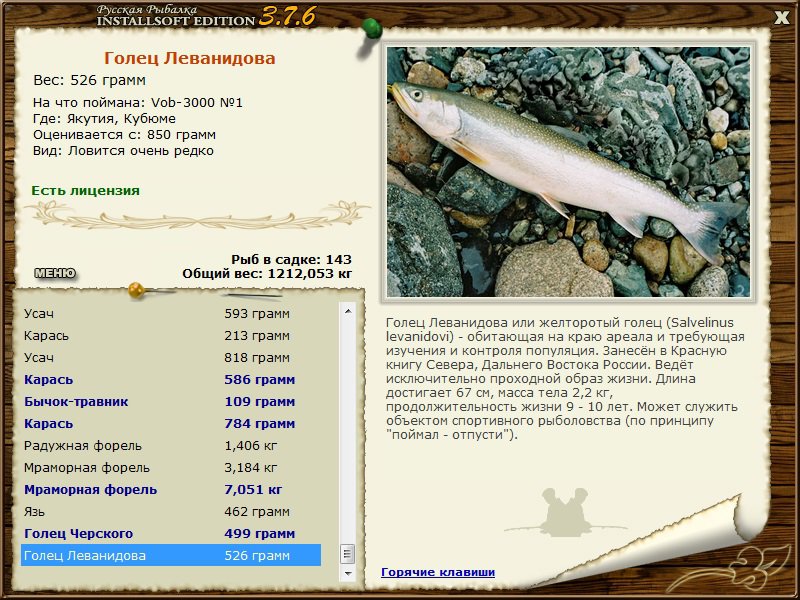Image resolution: width=800 pixels, height=600 pixels.
Task: Select the Карась 213 грамм row
Action: 171,336
